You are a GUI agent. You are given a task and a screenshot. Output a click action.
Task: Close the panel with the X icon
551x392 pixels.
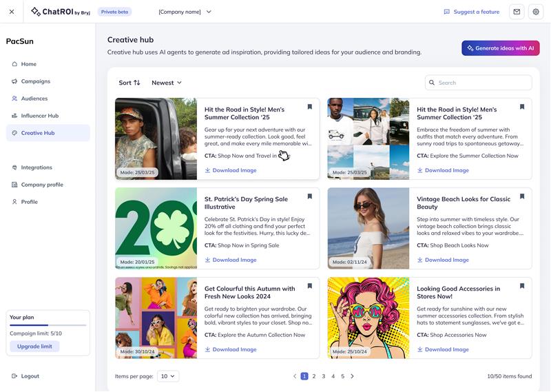(12, 12)
